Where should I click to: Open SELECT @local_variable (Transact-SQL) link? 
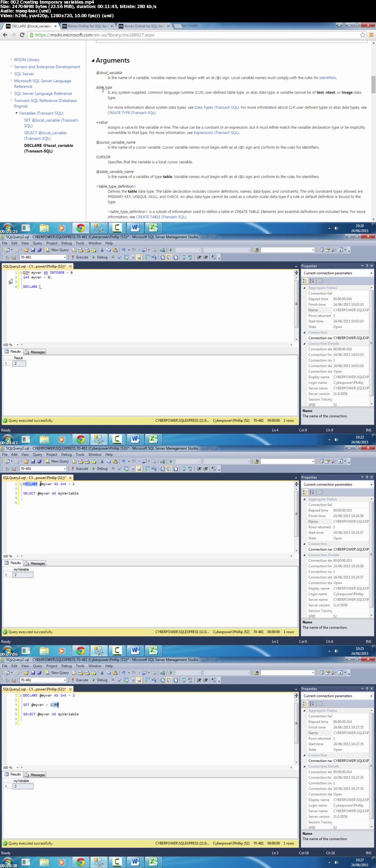[45, 135]
